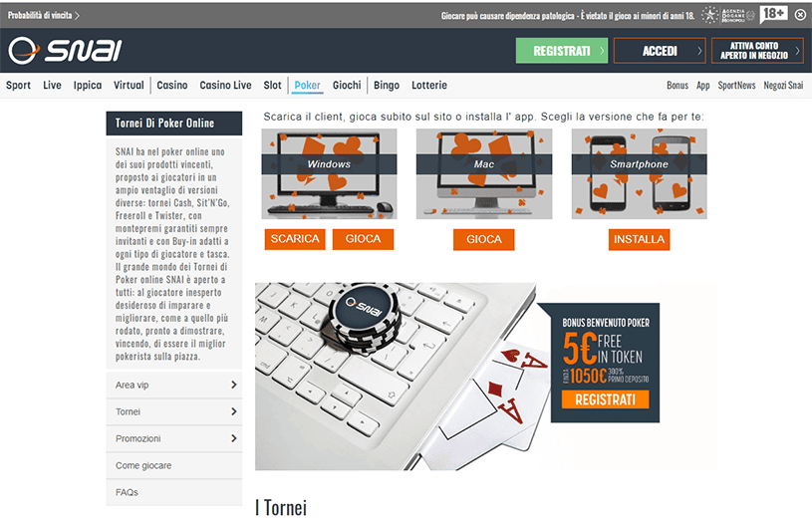Click Attiva conto aperto in negozio button
Screen dimensions: 812x523
(x=757, y=51)
